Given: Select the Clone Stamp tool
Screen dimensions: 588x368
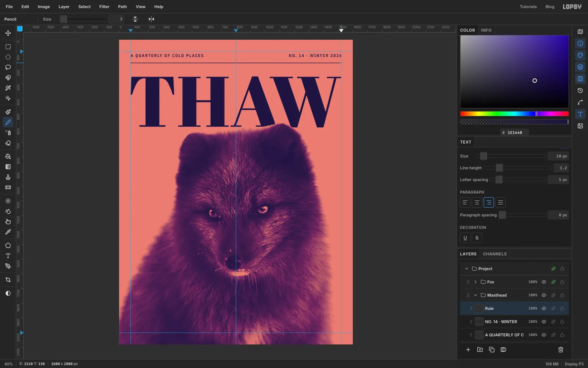Looking at the screenshot, I should (8, 177).
